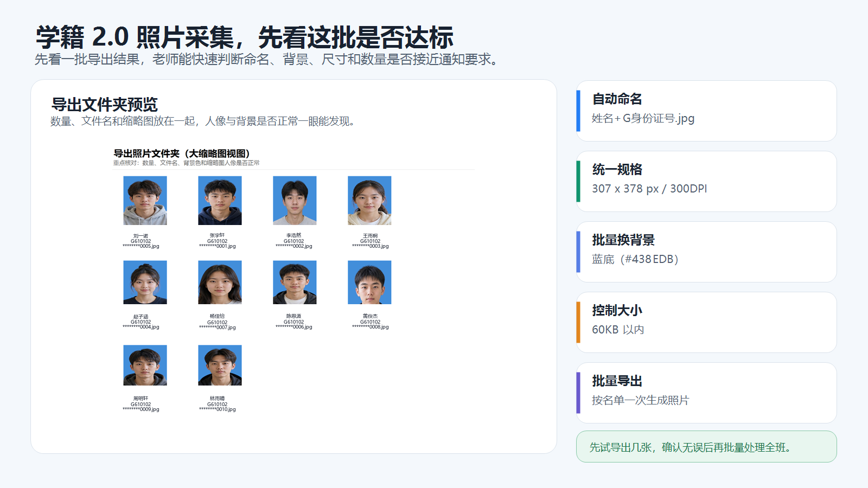Click the file name ending 0010.jpg
The image size is (868, 488).
coord(218,404)
